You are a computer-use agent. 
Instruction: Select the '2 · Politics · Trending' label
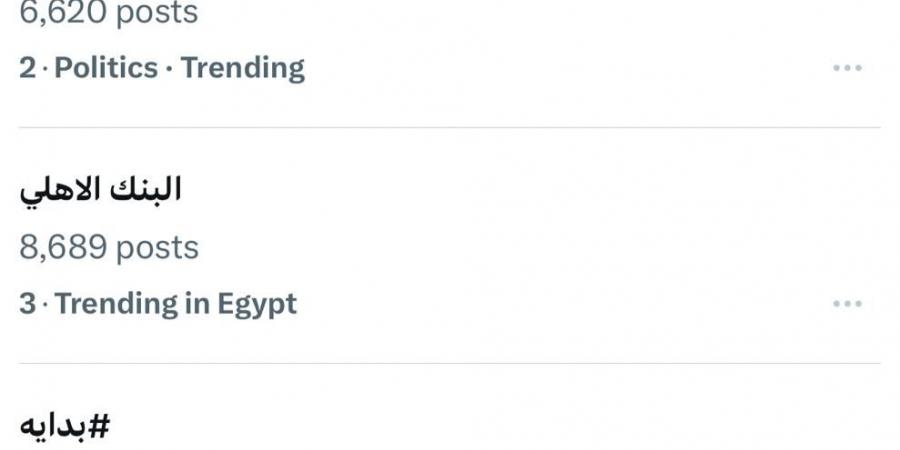coord(162,68)
